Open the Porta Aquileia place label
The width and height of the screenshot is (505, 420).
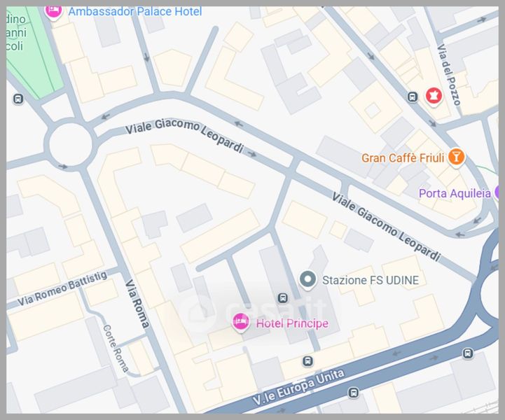(x=455, y=193)
